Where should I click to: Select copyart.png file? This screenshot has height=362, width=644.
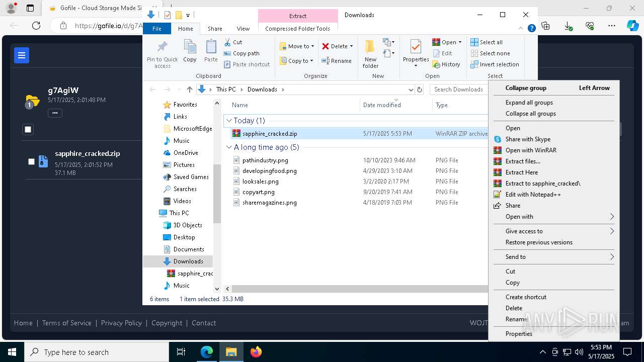click(259, 192)
